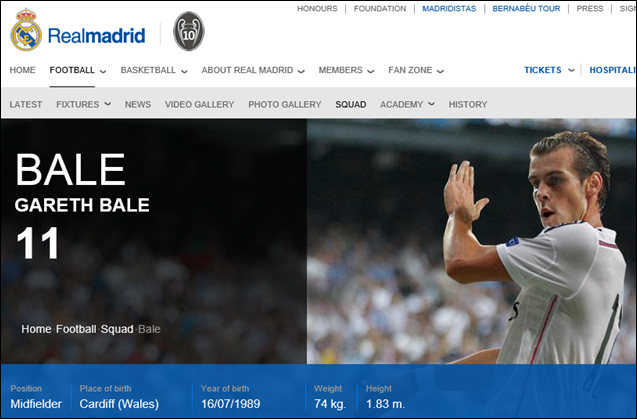Click the Cardiff (Wales) birthplace value
Viewport: 637px width, 419px height.
pos(119,404)
